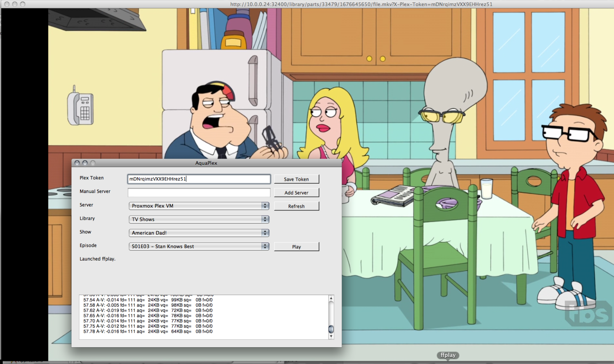Click the "Episode" field label

coord(88,246)
